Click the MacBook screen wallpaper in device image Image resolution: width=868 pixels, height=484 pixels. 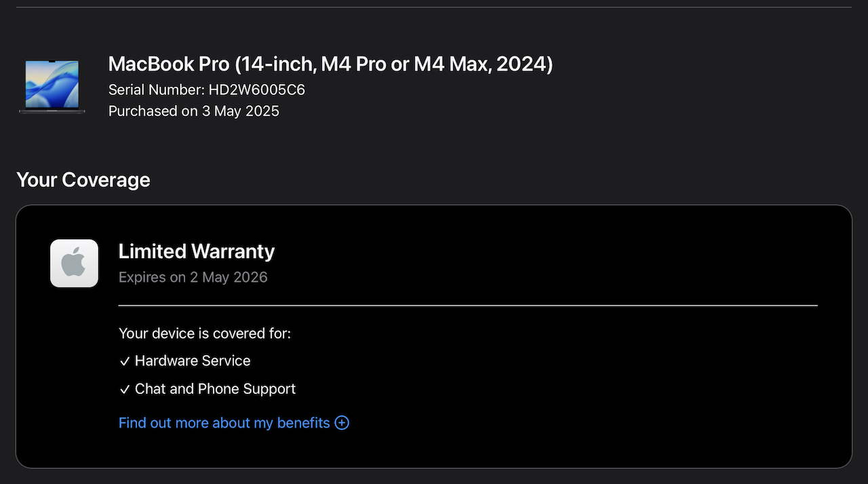52,84
